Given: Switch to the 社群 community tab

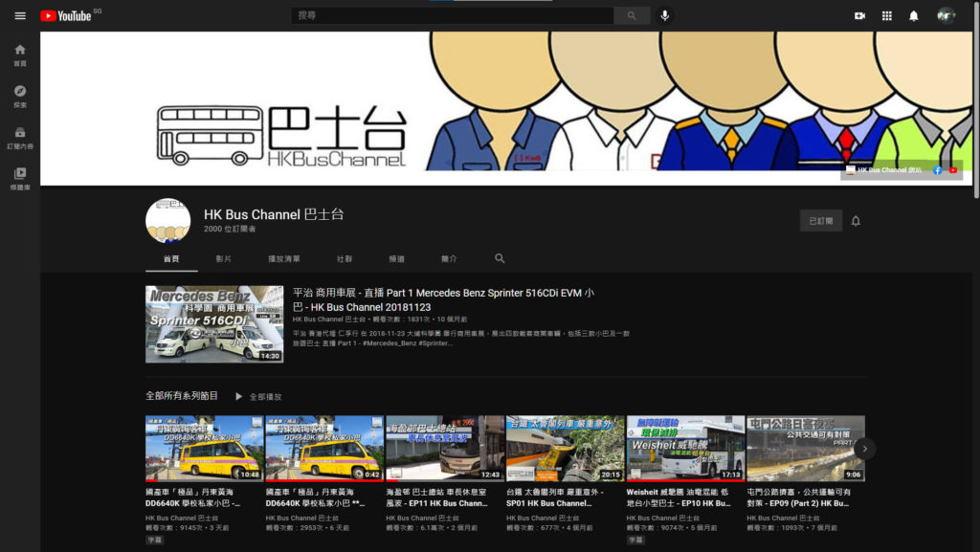Looking at the screenshot, I should click(345, 258).
